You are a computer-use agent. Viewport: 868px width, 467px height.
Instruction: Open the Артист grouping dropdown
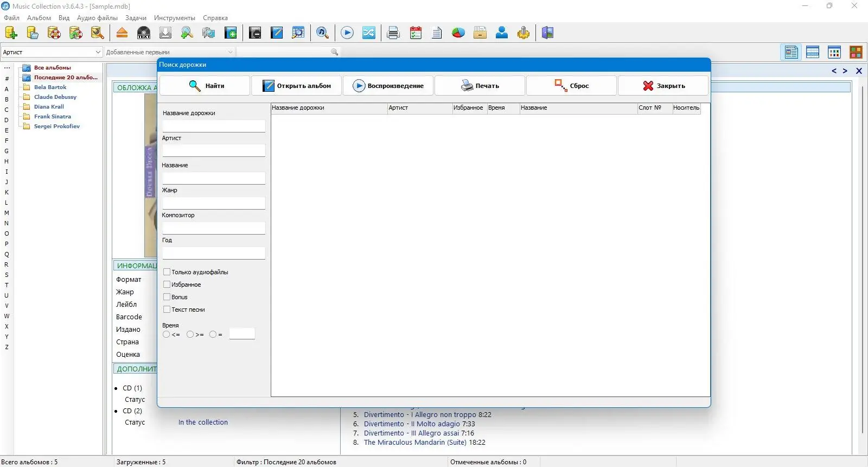pos(52,52)
